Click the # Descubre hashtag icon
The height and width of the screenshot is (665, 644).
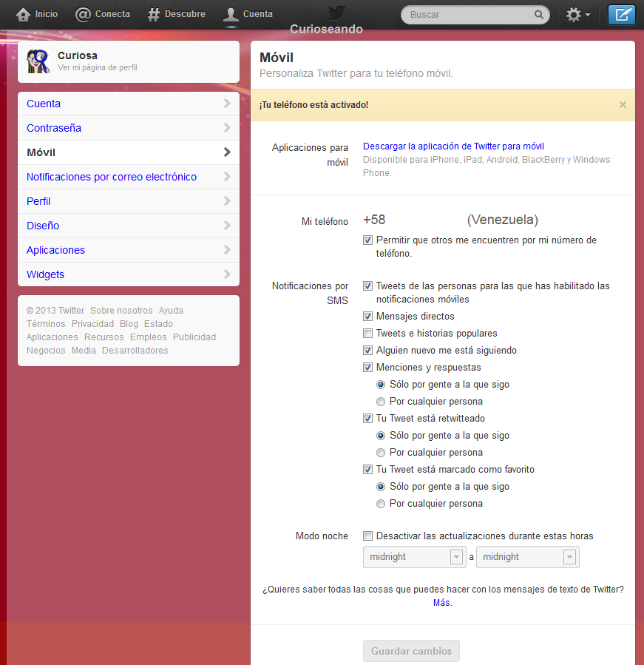click(x=154, y=14)
